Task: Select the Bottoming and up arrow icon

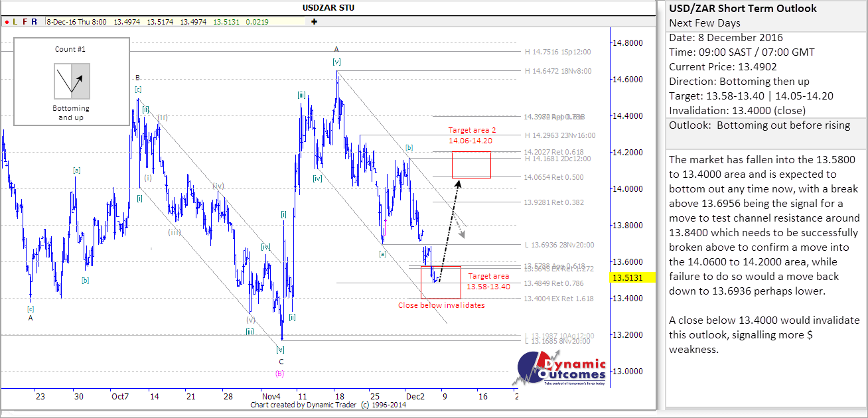Action: point(71,81)
